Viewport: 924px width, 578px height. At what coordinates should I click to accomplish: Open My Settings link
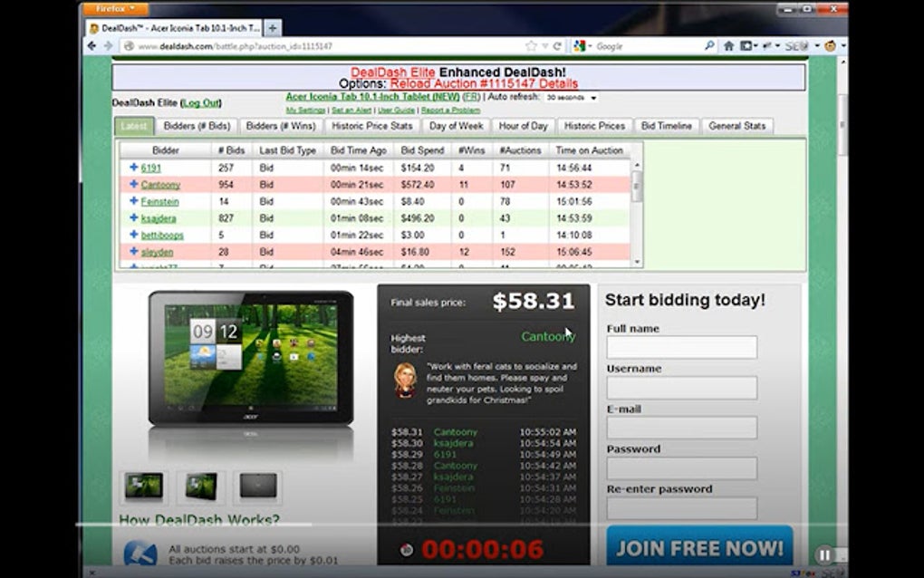pyautogui.click(x=305, y=111)
